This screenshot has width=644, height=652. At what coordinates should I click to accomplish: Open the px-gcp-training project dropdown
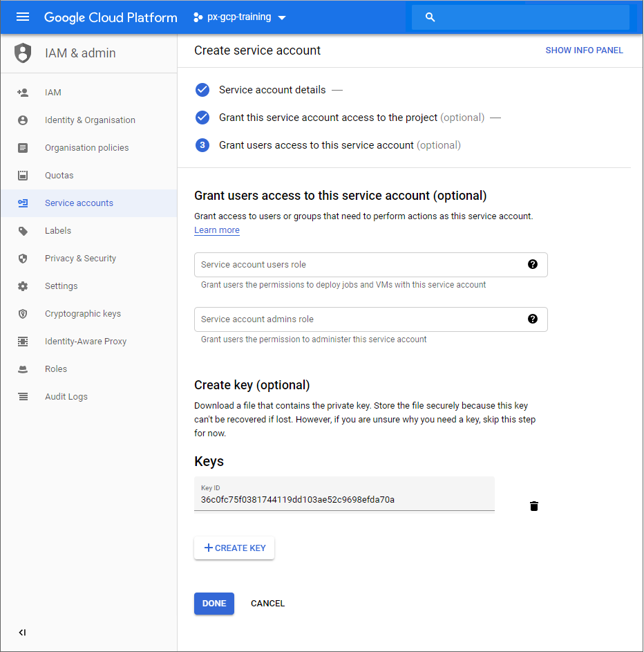pyautogui.click(x=240, y=17)
